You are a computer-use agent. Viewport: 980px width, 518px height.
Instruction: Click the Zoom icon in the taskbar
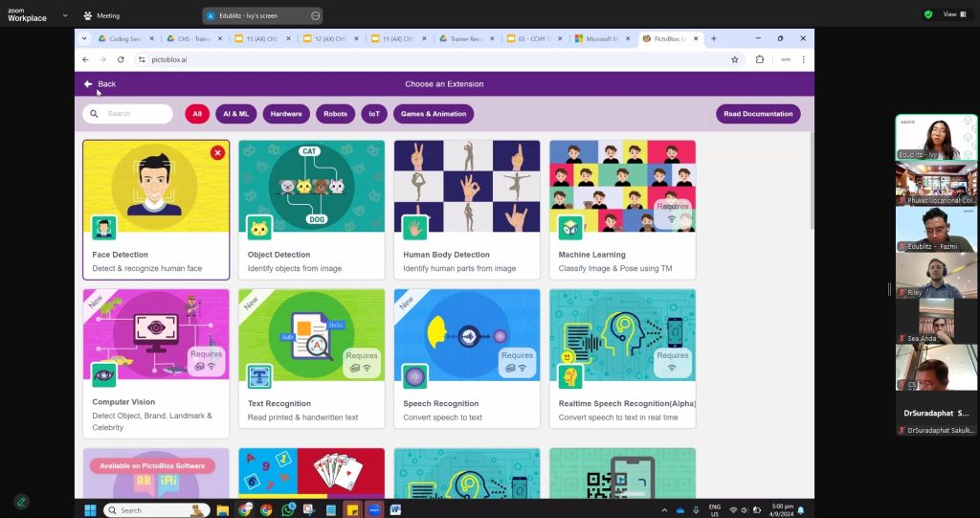click(374, 510)
